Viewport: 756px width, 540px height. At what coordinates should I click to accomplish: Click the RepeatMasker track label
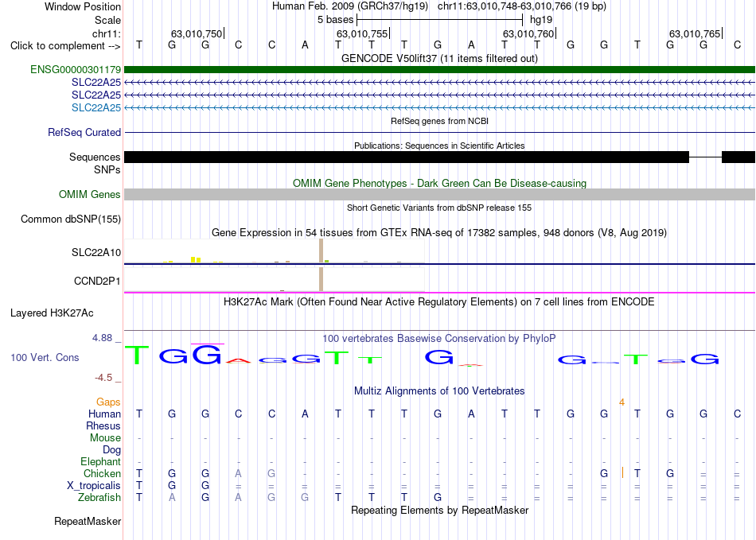click(x=88, y=522)
